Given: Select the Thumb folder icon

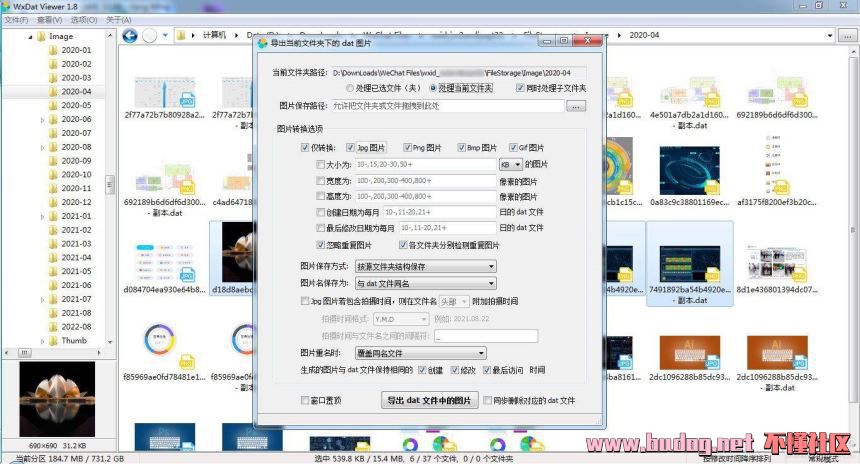Looking at the screenshot, I should coord(53,340).
